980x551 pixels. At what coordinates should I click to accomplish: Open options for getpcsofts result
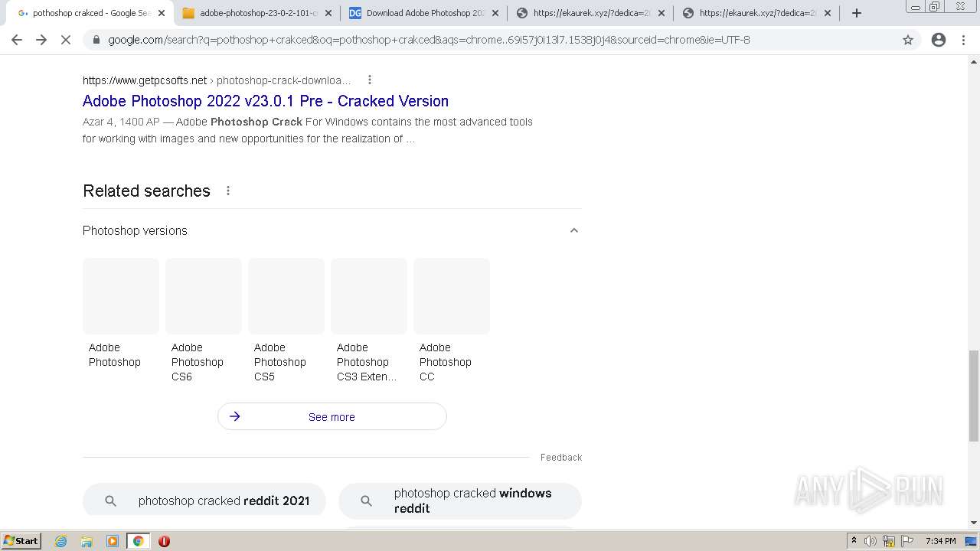click(370, 80)
